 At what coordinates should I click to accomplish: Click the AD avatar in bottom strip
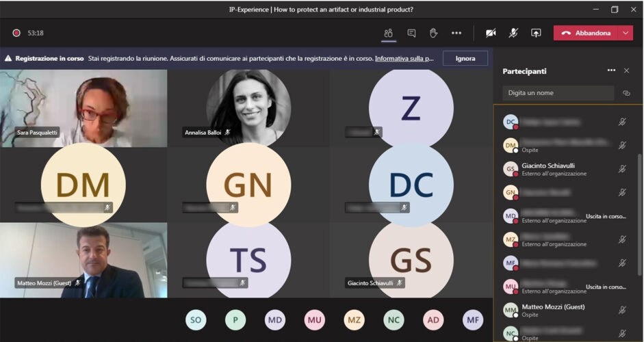pyautogui.click(x=433, y=320)
